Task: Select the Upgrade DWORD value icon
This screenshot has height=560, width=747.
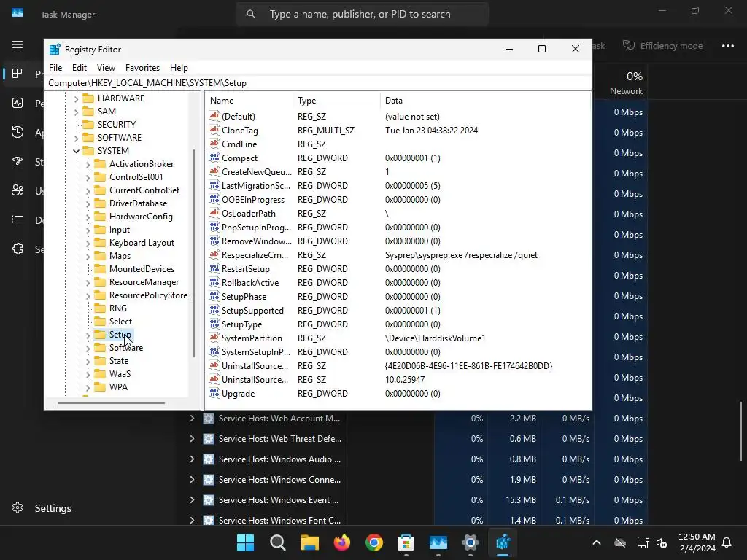Action: pos(214,393)
